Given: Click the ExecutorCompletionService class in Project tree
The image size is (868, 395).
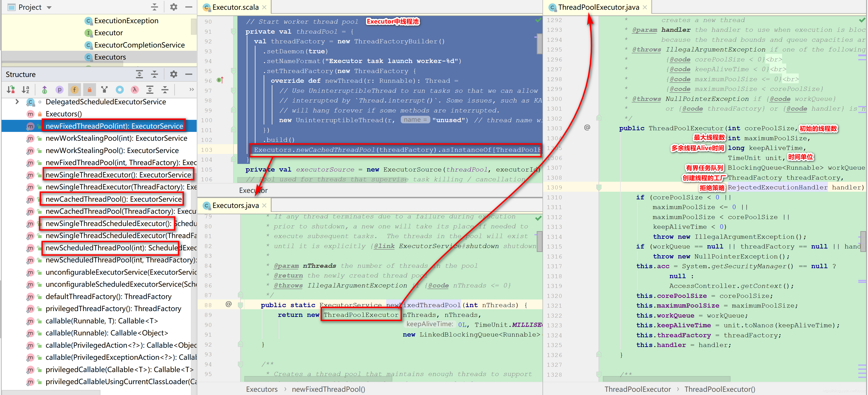Looking at the screenshot, I should [x=139, y=45].
